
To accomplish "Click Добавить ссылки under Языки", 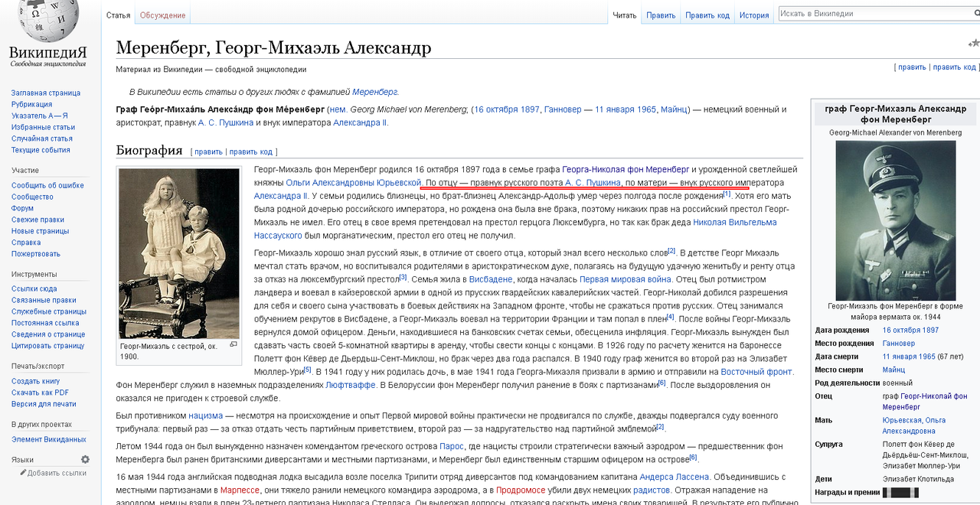I will tap(57, 473).
